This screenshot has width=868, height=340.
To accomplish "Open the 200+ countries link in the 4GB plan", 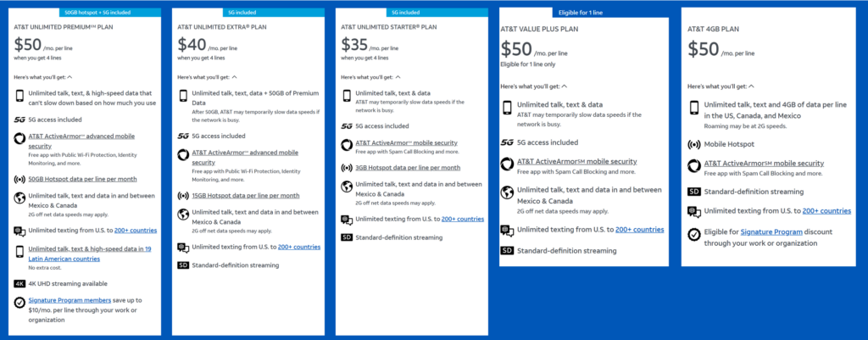I will (x=826, y=211).
